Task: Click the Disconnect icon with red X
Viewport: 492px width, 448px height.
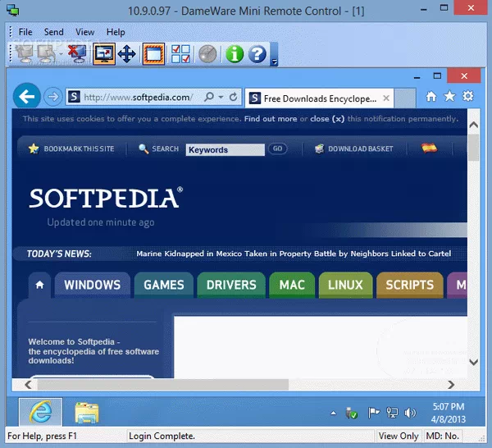Action: tap(77, 54)
